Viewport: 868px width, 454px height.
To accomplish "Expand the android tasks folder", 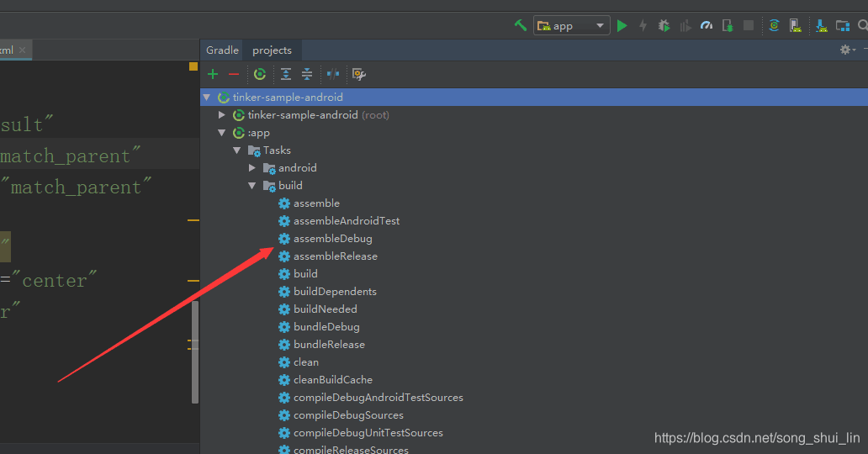I will [251, 168].
